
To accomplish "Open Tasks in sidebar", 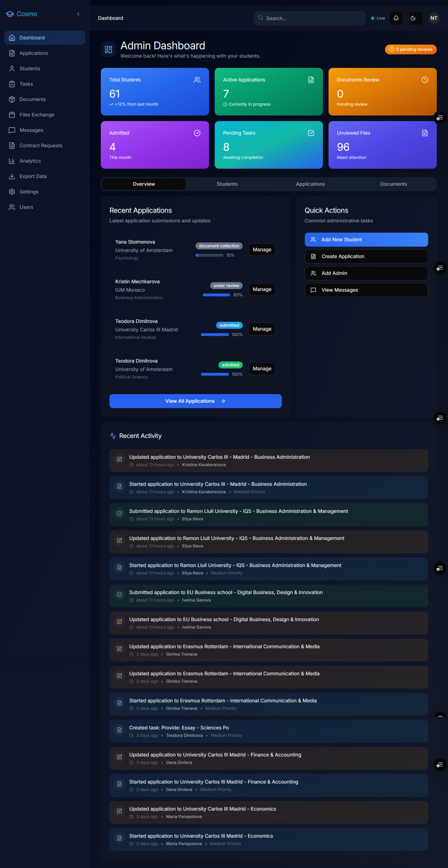I will [26, 84].
